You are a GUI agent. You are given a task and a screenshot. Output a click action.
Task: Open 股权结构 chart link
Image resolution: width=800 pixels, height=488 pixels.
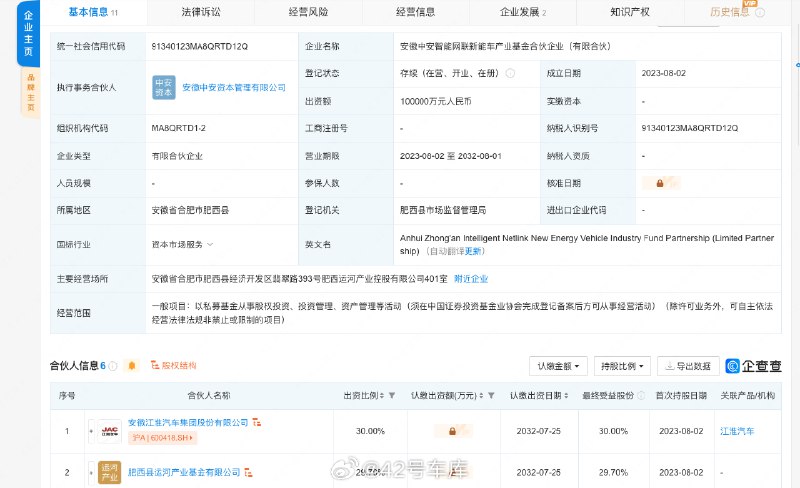[x=173, y=365]
